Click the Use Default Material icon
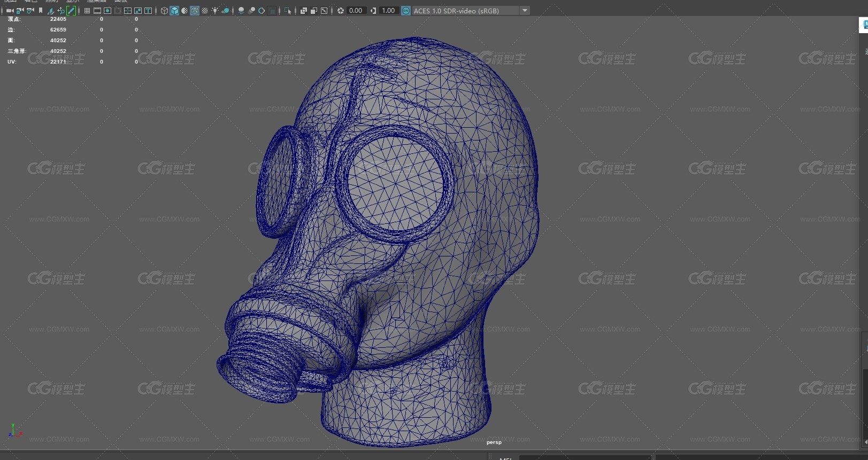Image resolution: width=868 pixels, height=460 pixels. 185,11
